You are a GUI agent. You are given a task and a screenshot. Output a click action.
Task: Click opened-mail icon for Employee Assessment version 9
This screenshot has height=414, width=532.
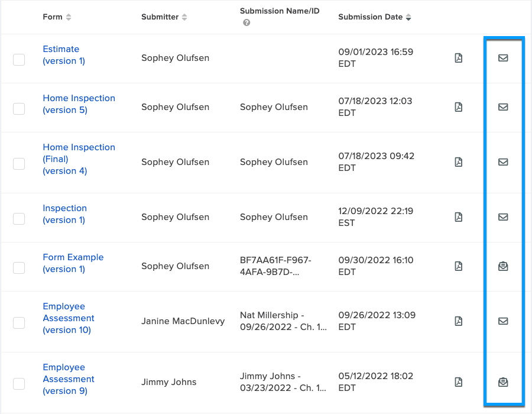click(x=503, y=382)
